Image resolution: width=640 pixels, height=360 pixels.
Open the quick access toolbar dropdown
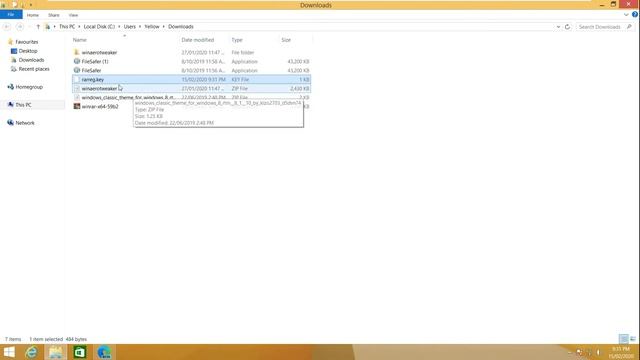click(x=31, y=5)
